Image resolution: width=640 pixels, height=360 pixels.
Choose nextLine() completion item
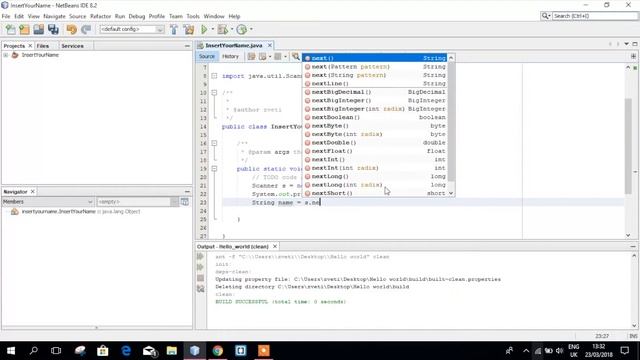[x=375, y=83]
